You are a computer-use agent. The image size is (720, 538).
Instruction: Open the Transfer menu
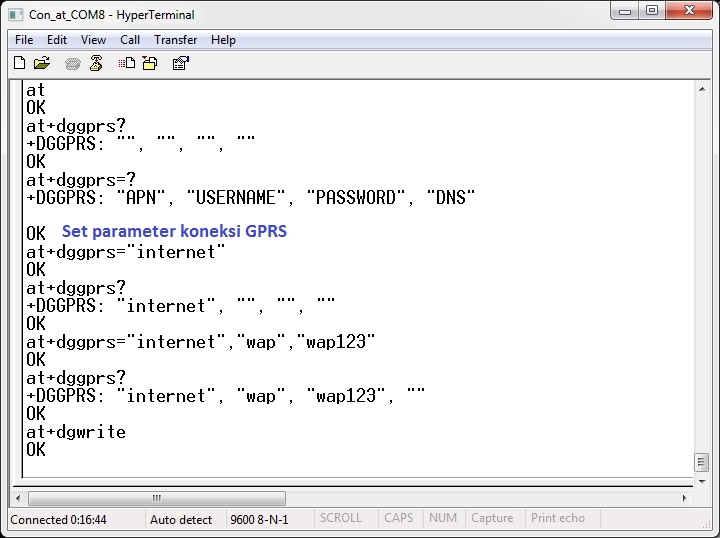point(175,40)
